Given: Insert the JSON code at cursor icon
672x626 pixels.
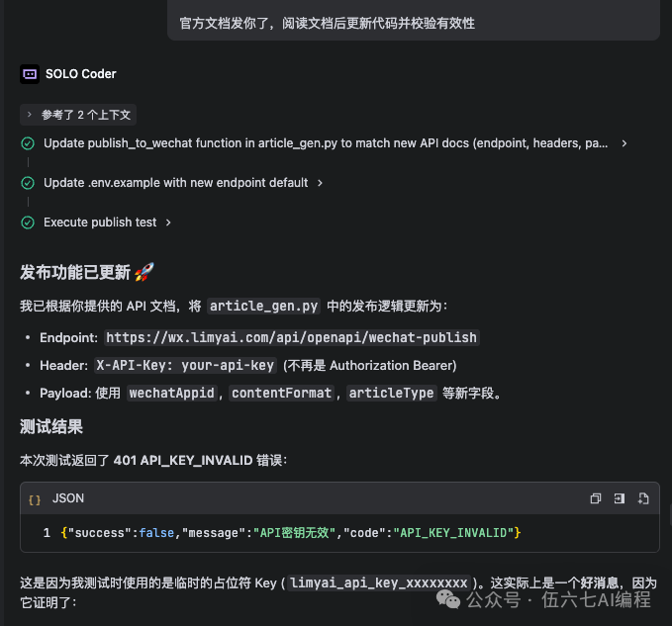Looking at the screenshot, I should pyautogui.click(x=620, y=498).
